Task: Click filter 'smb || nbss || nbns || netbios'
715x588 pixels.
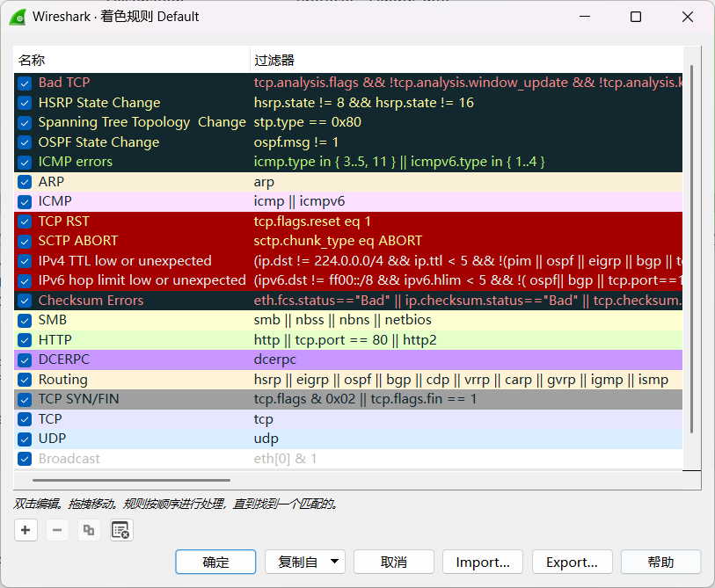Action: 342,320
